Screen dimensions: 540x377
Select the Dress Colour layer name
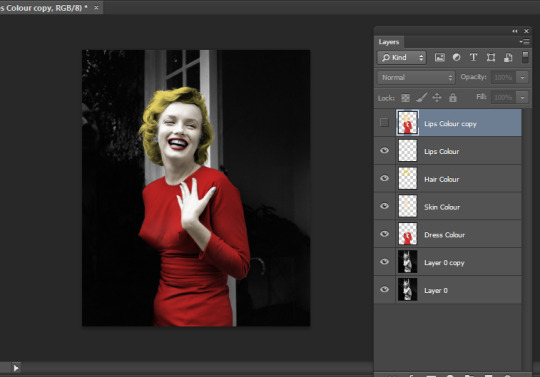pos(445,235)
